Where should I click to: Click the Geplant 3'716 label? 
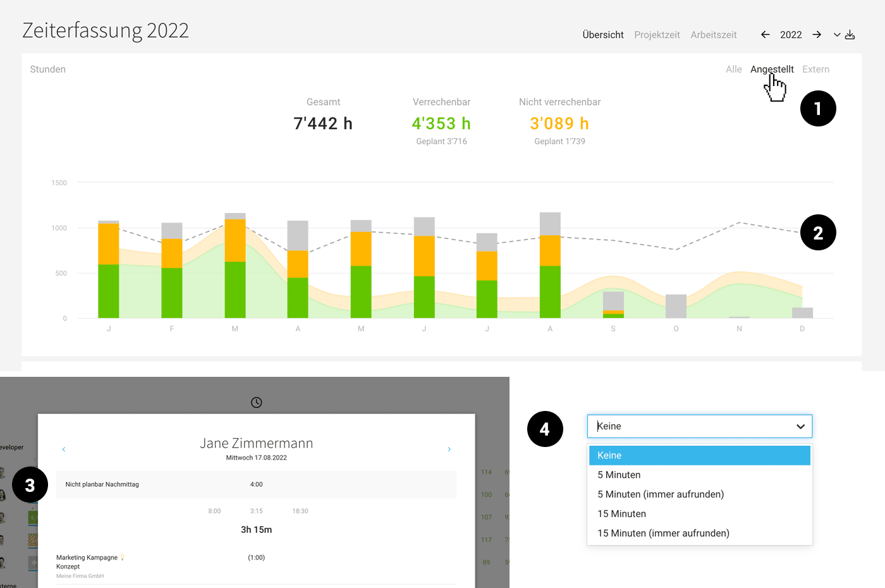click(x=441, y=142)
